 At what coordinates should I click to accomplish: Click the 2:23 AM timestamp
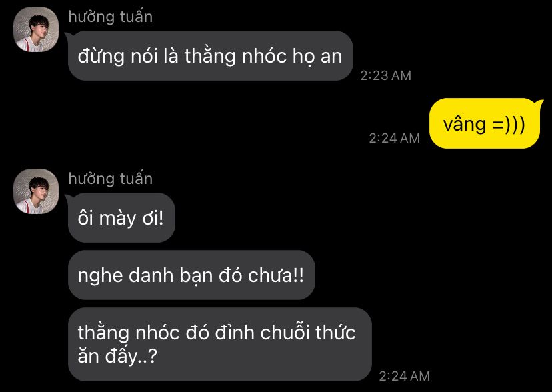coord(386,75)
